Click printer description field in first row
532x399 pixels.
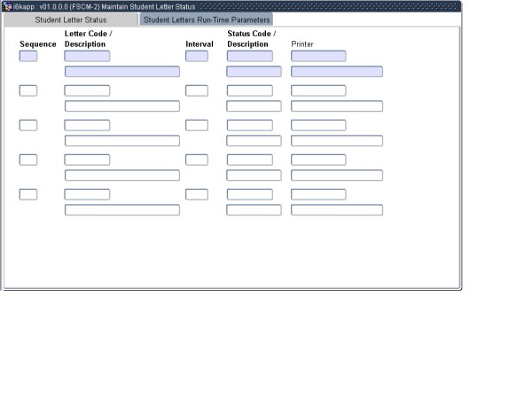pyautogui.click(x=337, y=72)
